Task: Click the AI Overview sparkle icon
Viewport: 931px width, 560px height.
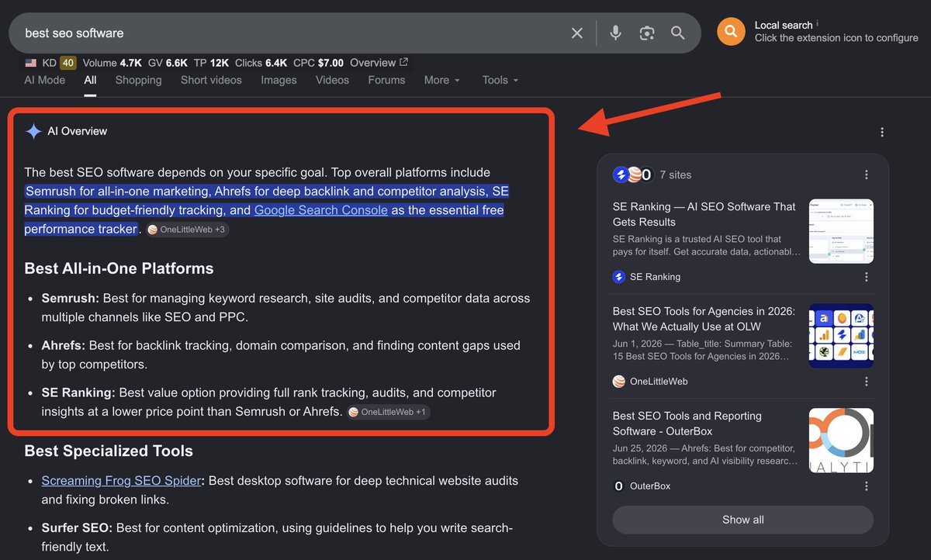Action: pos(33,131)
